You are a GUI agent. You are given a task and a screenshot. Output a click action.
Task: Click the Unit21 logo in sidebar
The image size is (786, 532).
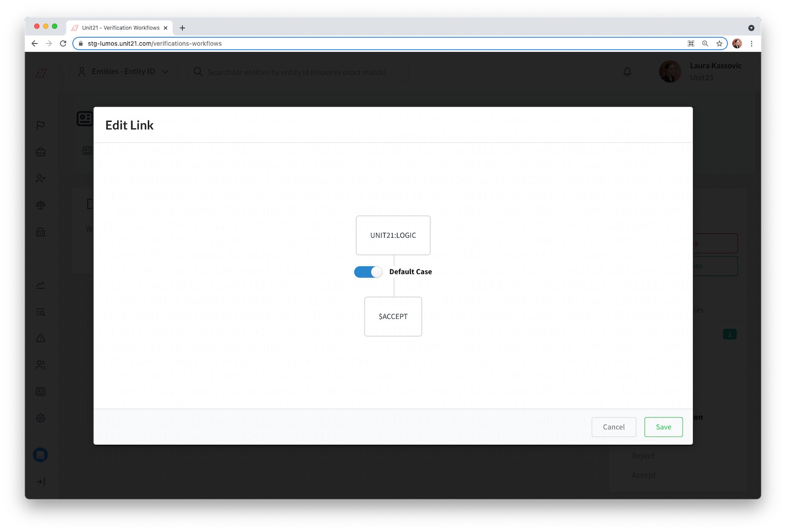(41, 73)
